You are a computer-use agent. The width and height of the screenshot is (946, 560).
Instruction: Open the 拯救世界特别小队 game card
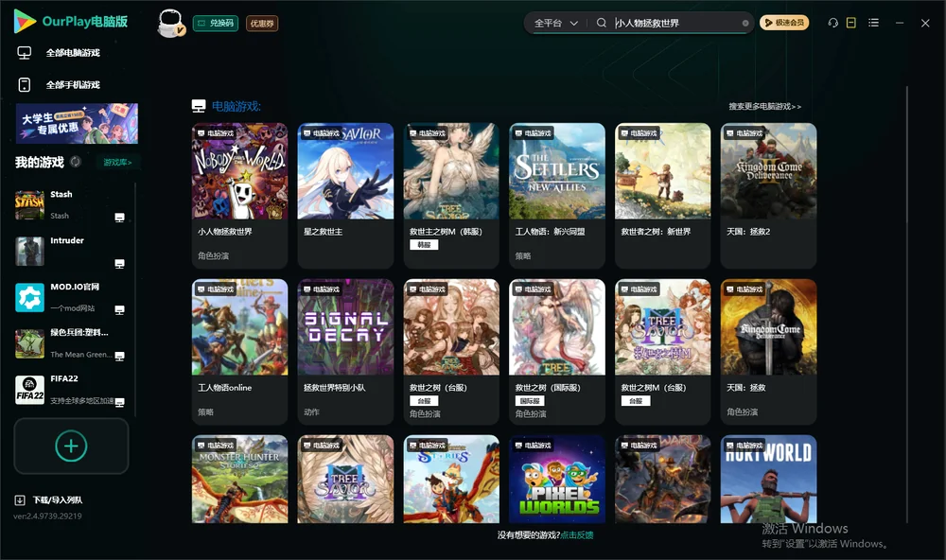coord(345,352)
